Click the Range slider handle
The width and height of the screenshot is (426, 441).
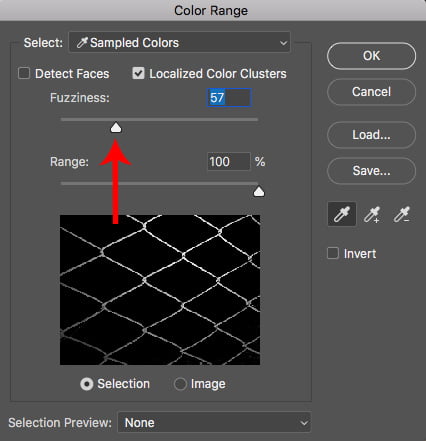259,191
